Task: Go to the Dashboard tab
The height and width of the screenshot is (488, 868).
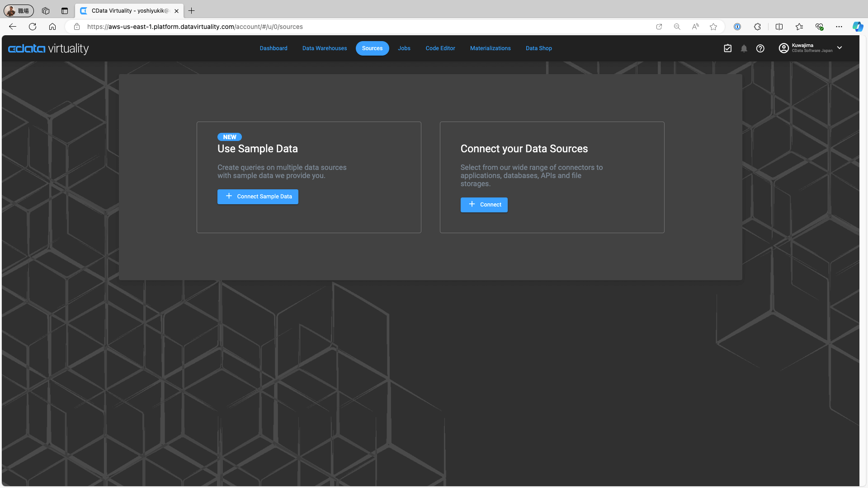Action: click(274, 48)
